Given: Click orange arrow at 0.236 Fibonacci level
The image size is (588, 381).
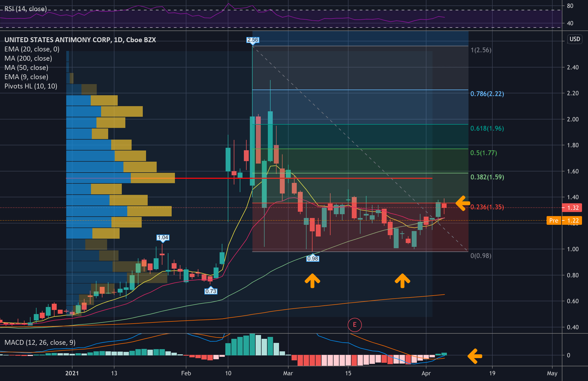Looking at the screenshot, I should pos(463,203).
